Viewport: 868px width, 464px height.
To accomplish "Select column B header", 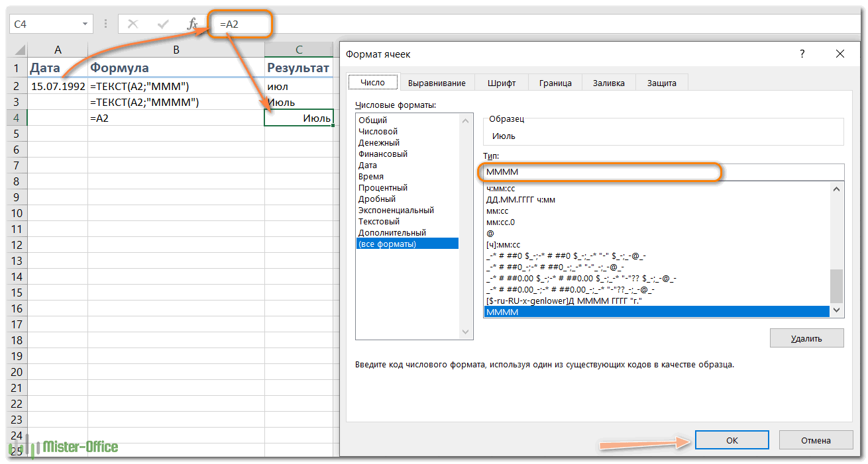I will coord(176,50).
